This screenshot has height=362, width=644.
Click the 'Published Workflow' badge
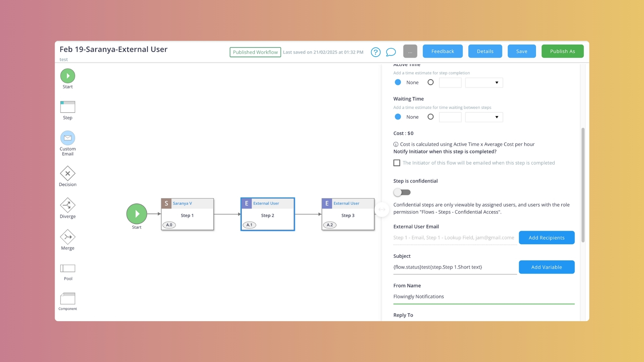[x=255, y=52]
